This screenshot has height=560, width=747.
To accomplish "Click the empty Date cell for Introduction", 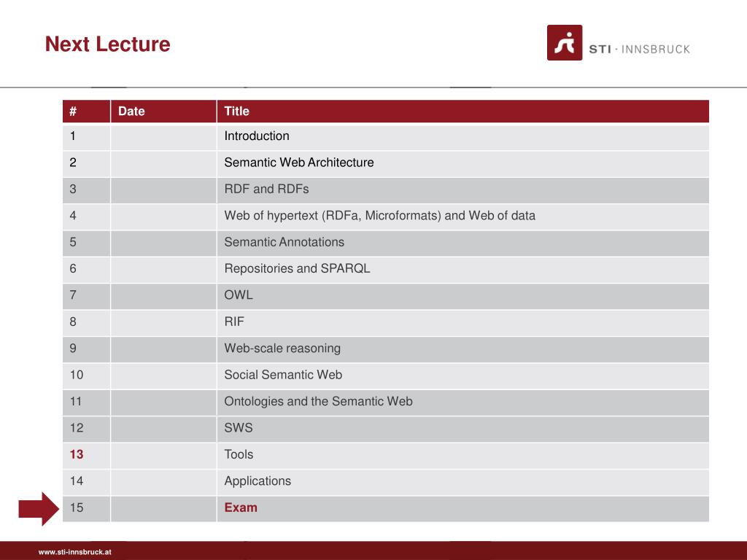I will [163, 138].
